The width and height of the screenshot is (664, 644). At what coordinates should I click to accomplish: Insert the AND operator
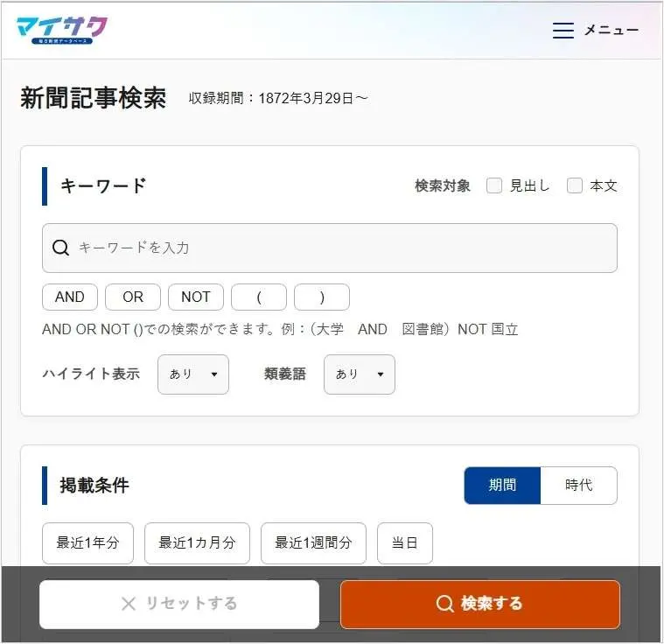(x=70, y=297)
